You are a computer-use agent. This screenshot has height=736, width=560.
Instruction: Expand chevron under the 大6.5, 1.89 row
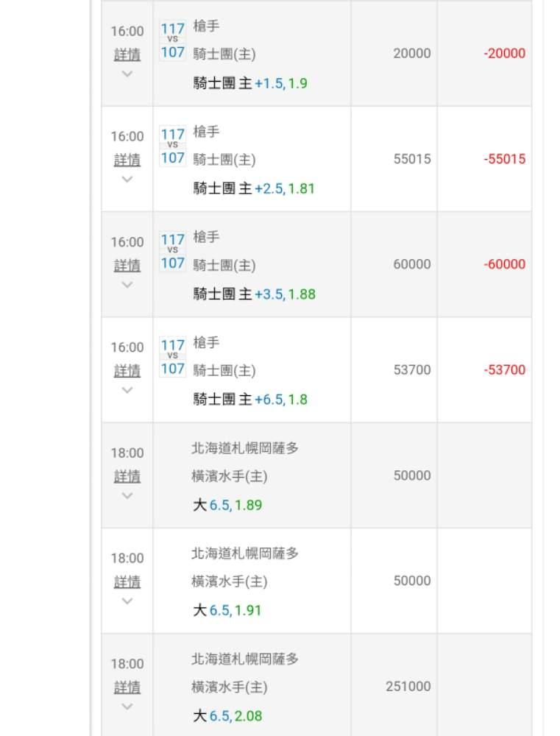click(127, 495)
